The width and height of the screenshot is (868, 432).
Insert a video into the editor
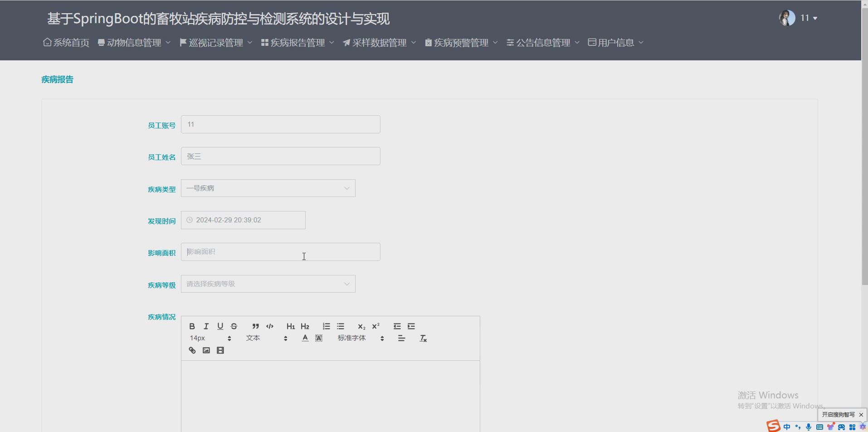220,350
